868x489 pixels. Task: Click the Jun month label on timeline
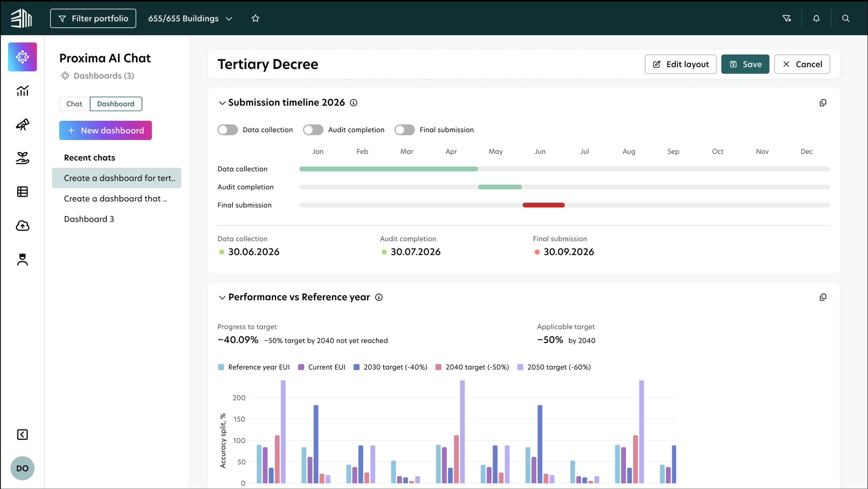[540, 152]
